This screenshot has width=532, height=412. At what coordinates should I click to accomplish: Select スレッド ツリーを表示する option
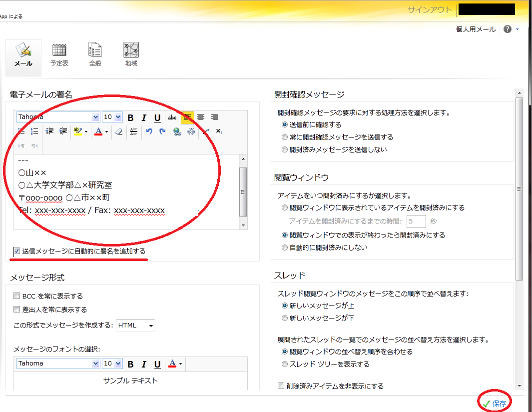[285, 364]
